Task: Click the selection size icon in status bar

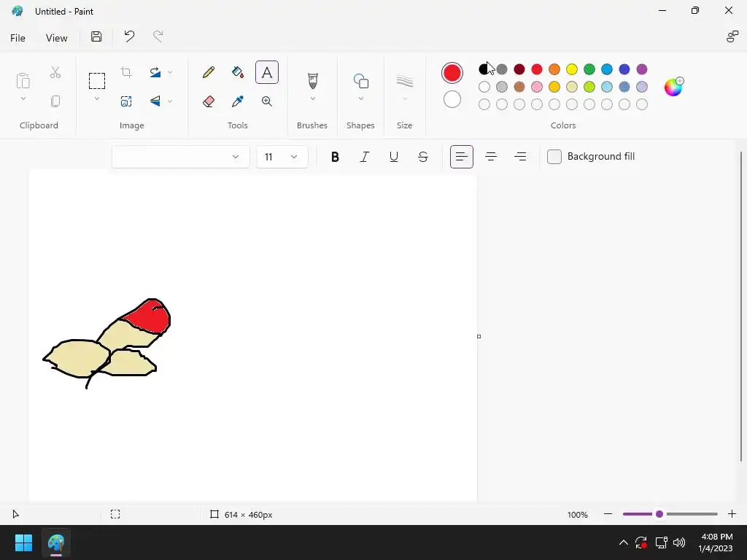Action: (x=115, y=514)
